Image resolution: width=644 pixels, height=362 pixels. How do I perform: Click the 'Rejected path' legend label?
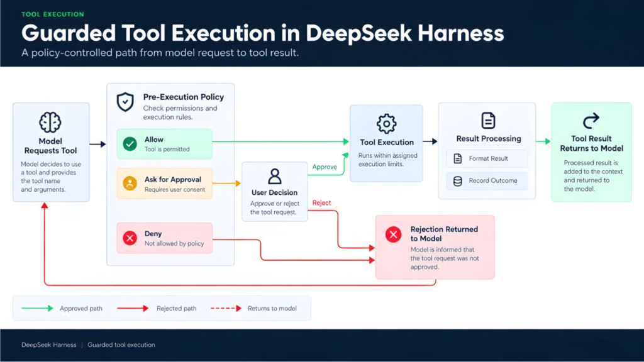tap(176, 308)
